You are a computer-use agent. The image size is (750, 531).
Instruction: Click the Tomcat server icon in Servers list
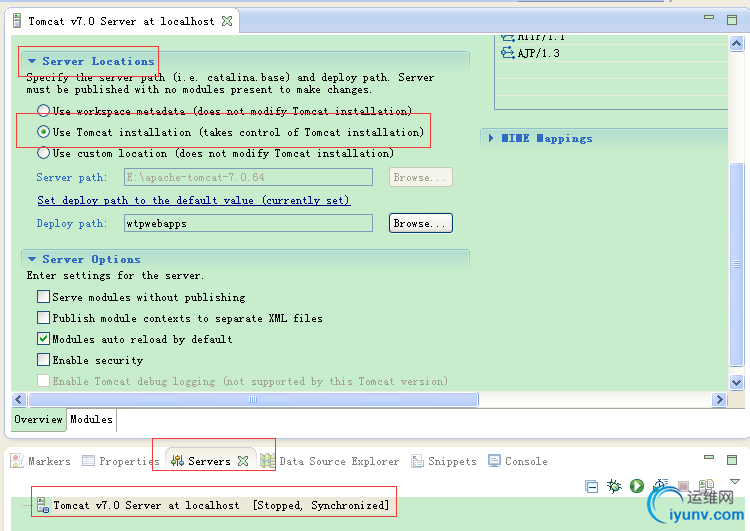[x=43, y=505]
